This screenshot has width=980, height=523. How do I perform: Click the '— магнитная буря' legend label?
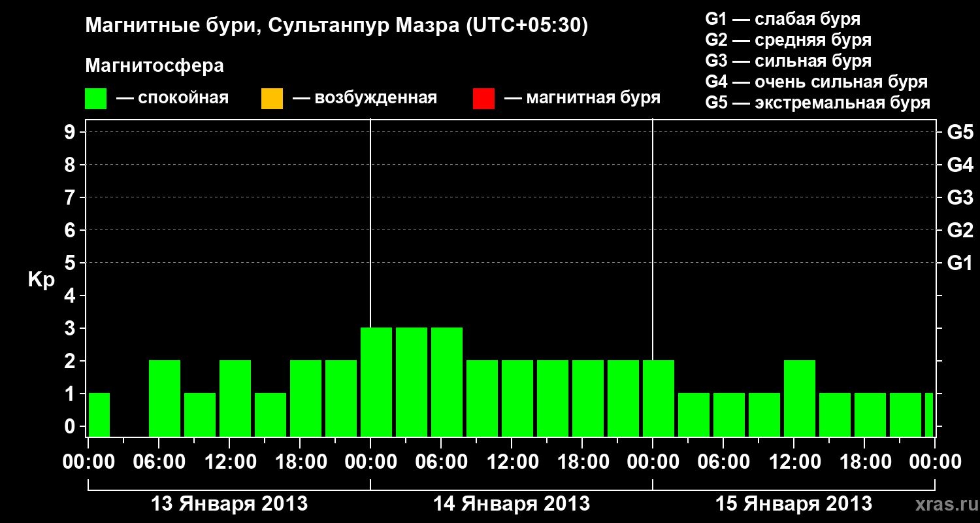tap(582, 99)
